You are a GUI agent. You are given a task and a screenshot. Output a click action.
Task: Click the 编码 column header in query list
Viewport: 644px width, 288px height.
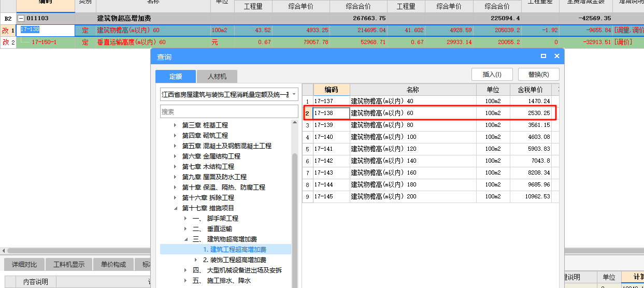point(332,90)
